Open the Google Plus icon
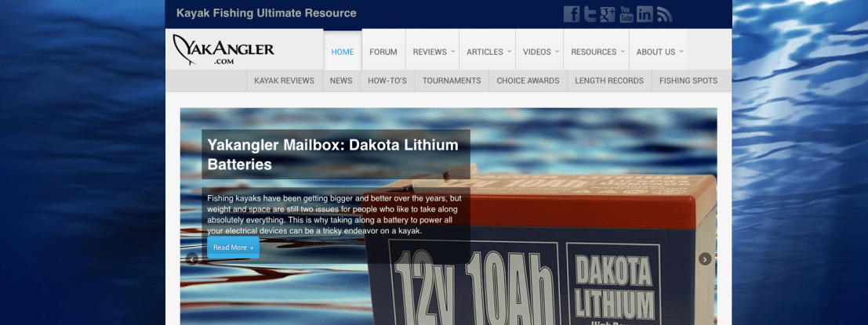 [x=608, y=14]
